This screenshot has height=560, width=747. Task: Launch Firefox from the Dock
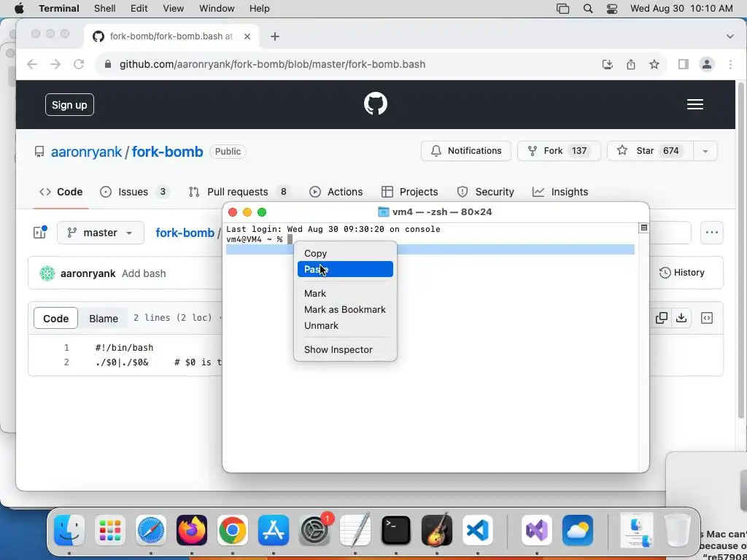point(192,530)
